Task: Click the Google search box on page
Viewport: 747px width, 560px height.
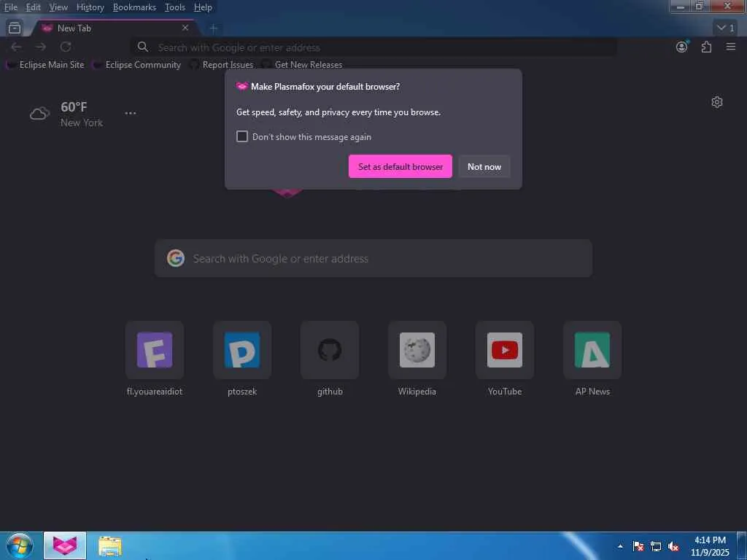Action: (373, 259)
